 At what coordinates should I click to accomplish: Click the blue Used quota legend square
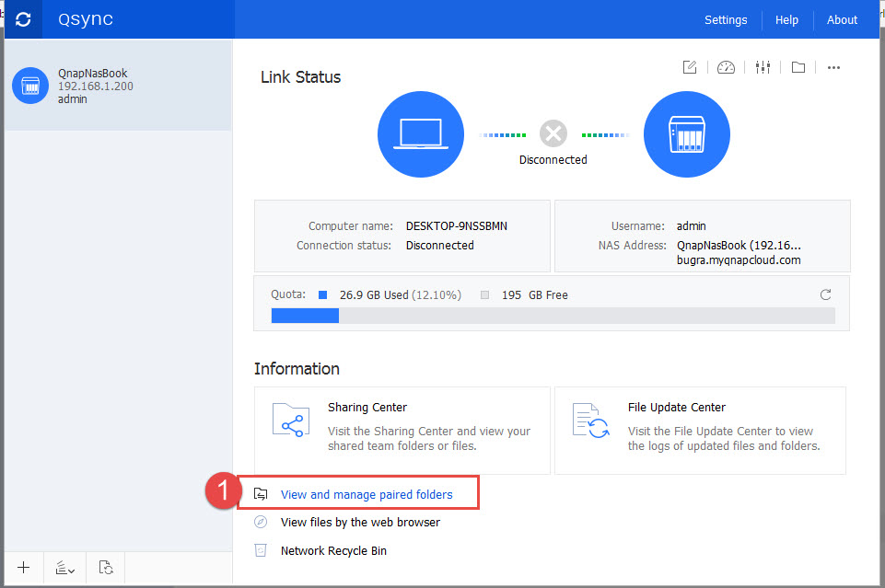tap(323, 294)
